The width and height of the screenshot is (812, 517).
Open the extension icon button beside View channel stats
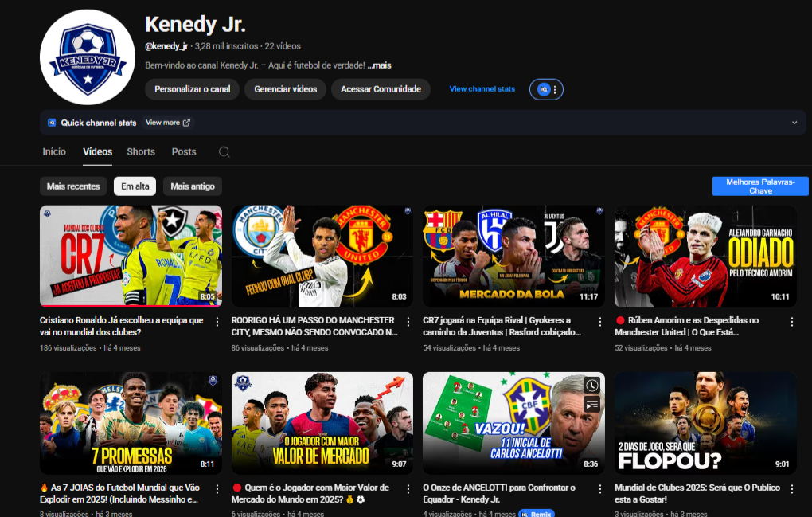pyautogui.click(x=546, y=89)
